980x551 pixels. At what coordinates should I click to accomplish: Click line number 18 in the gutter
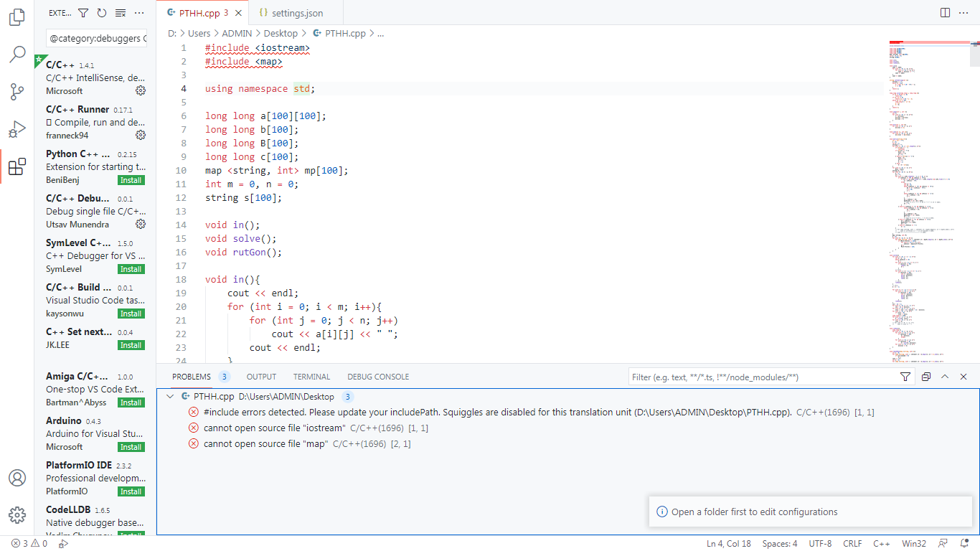point(181,280)
